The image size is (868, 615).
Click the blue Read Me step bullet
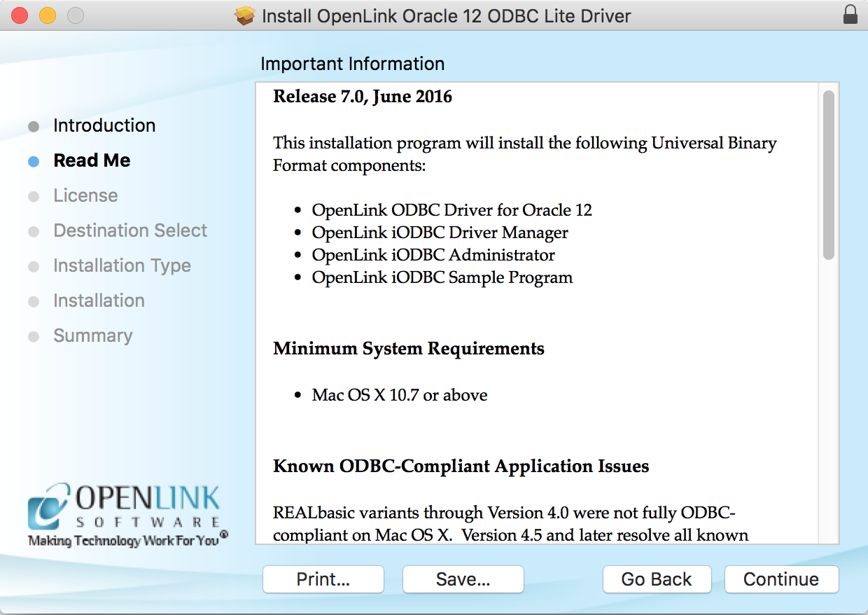(34, 161)
